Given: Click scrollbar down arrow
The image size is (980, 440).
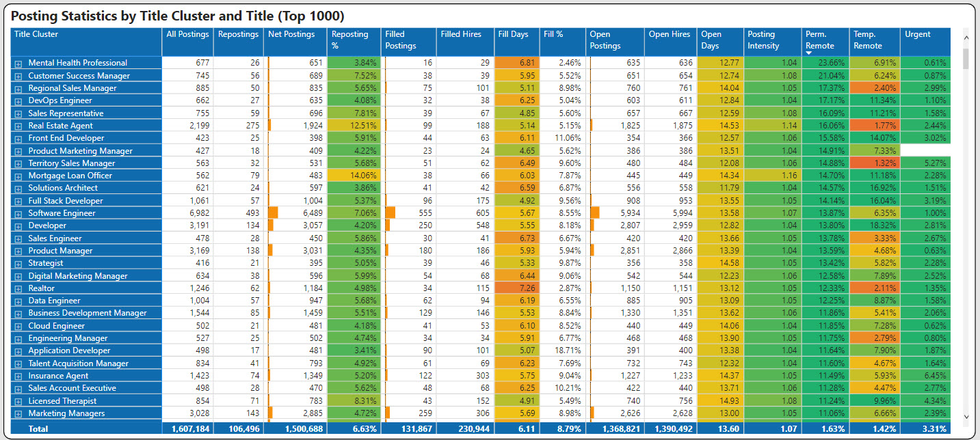Looking at the screenshot, I should tap(966, 416).
